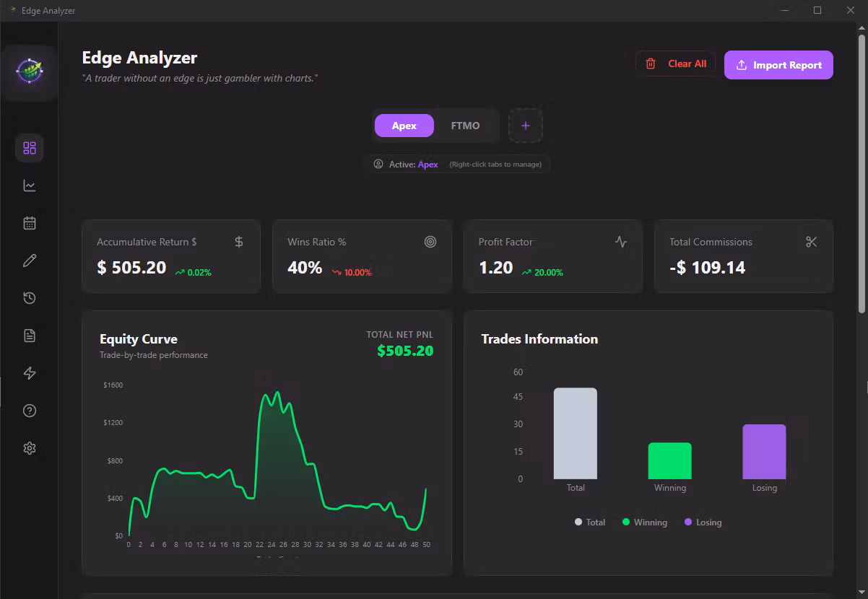This screenshot has height=599, width=868.
Task: Click the Clear All button
Action: [676, 64]
